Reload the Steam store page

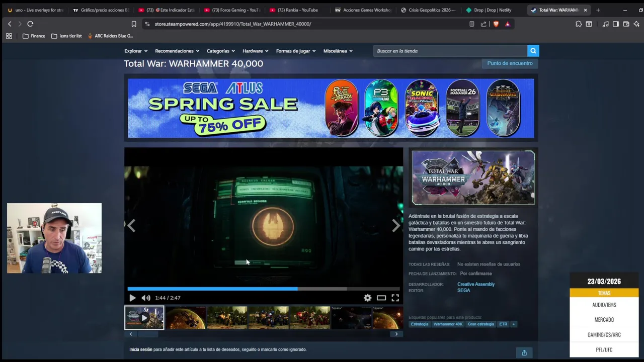[30, 24]
